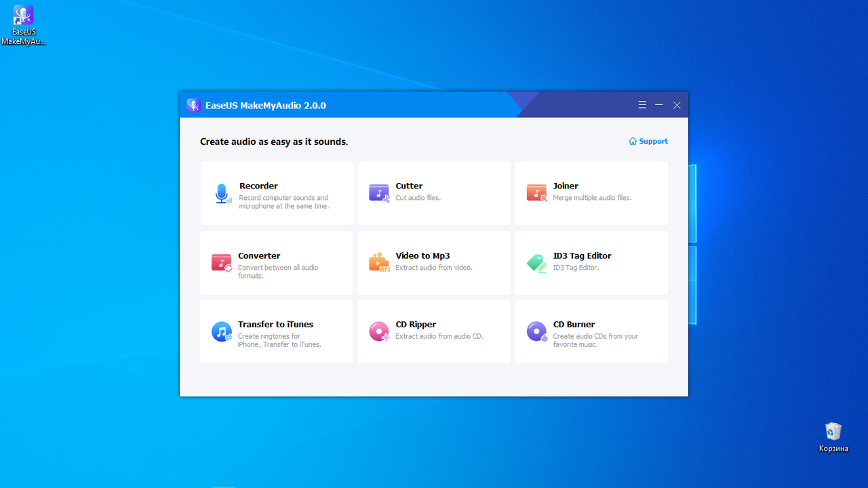Click the Video to Mp3 title text

422,256
